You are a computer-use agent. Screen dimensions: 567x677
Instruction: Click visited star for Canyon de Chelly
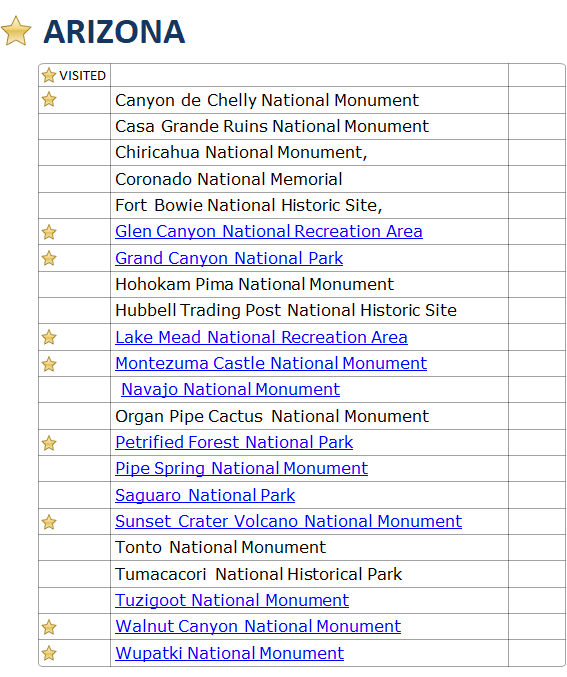[x=49, y=99]
